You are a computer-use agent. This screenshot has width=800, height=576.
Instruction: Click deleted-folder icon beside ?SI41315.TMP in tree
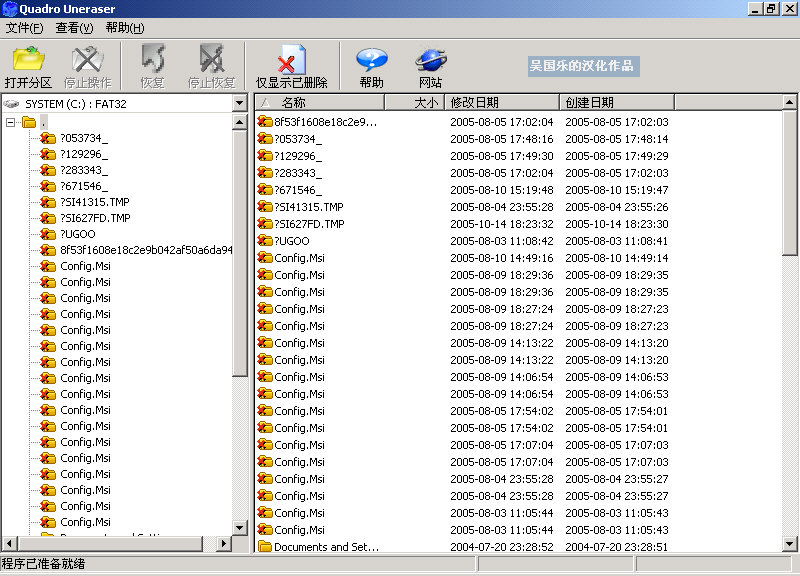(48, 202)
